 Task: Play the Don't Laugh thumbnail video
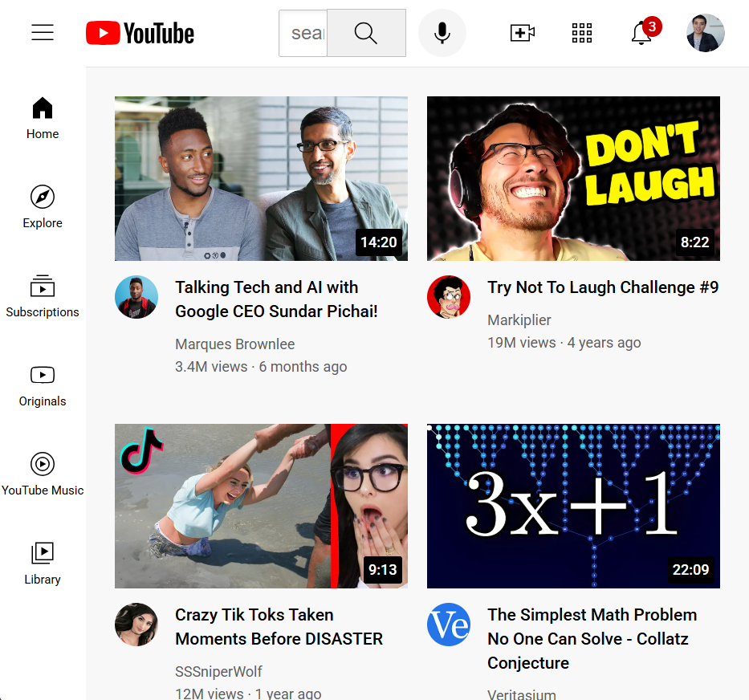point(573,178)
